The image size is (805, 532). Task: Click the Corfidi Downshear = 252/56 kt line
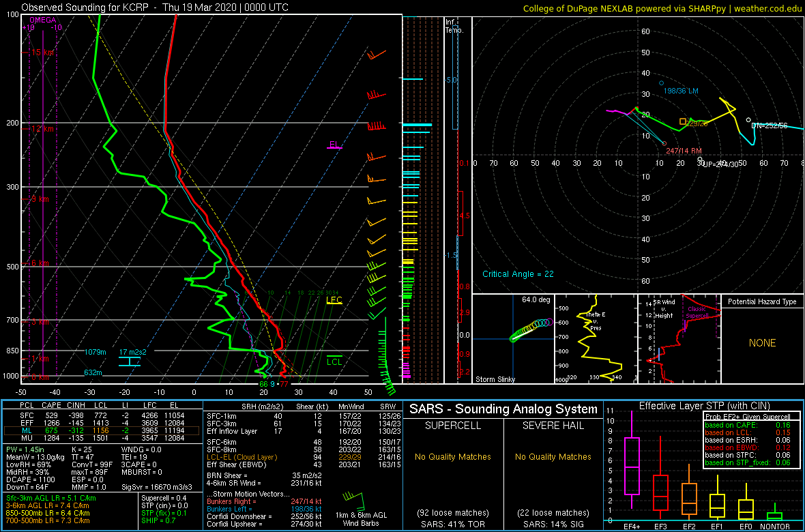click(263, 516)
